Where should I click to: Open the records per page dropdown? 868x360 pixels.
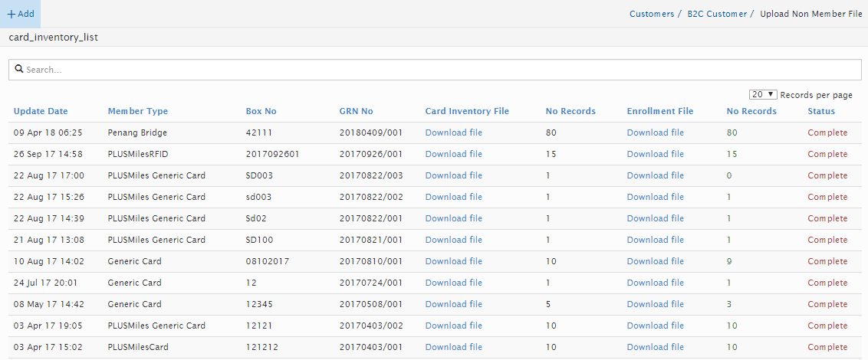tap(763, 94)
